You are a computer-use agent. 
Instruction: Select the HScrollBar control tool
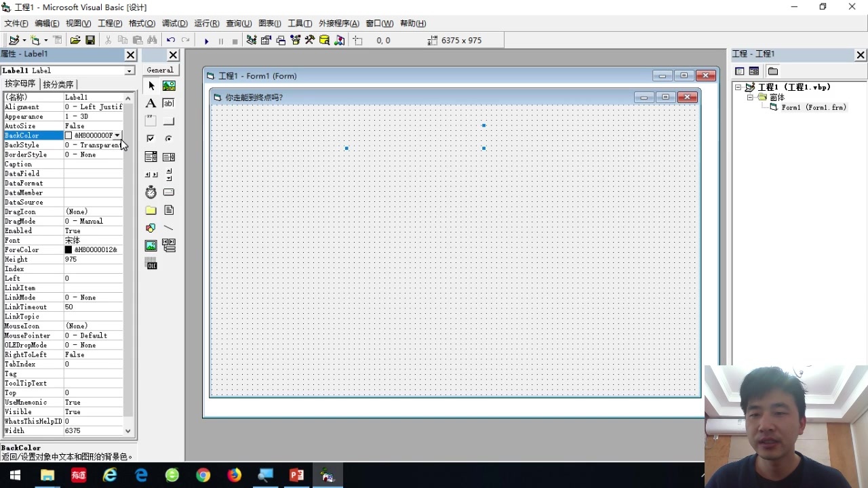click(x=151, y=174)
